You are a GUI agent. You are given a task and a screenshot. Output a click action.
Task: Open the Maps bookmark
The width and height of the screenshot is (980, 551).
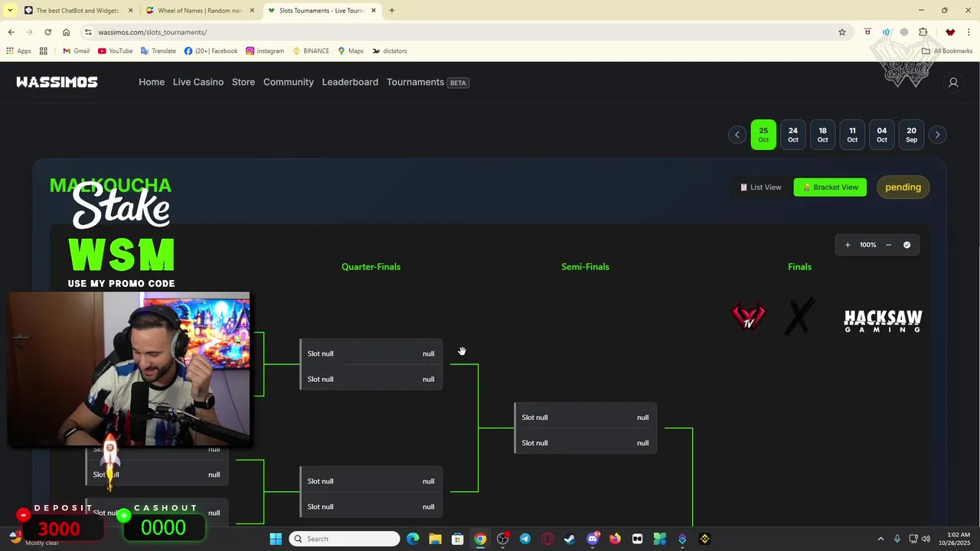click(351, 51)
